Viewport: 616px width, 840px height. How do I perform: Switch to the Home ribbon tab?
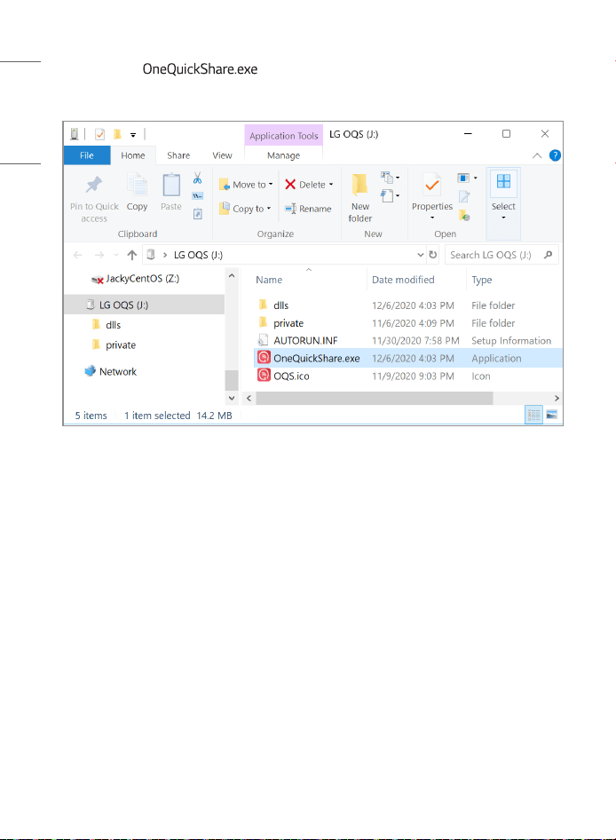(133, 155)
